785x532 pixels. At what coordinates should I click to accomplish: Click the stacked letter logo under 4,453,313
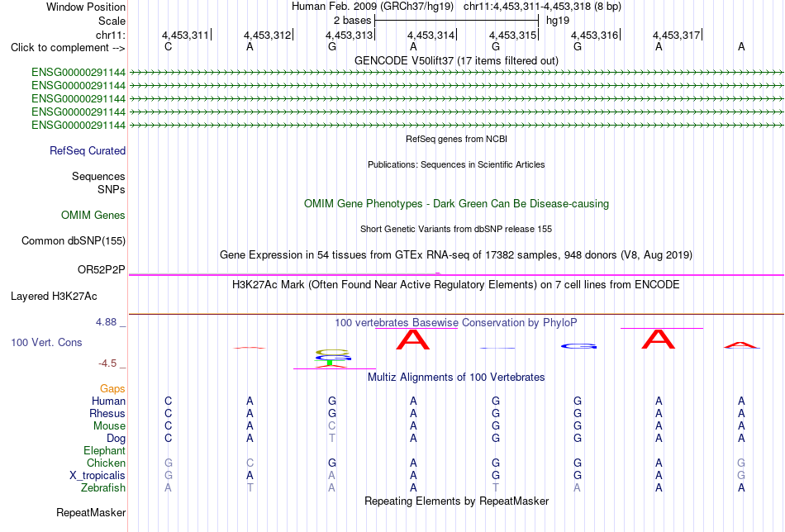(x=332, y=359)
